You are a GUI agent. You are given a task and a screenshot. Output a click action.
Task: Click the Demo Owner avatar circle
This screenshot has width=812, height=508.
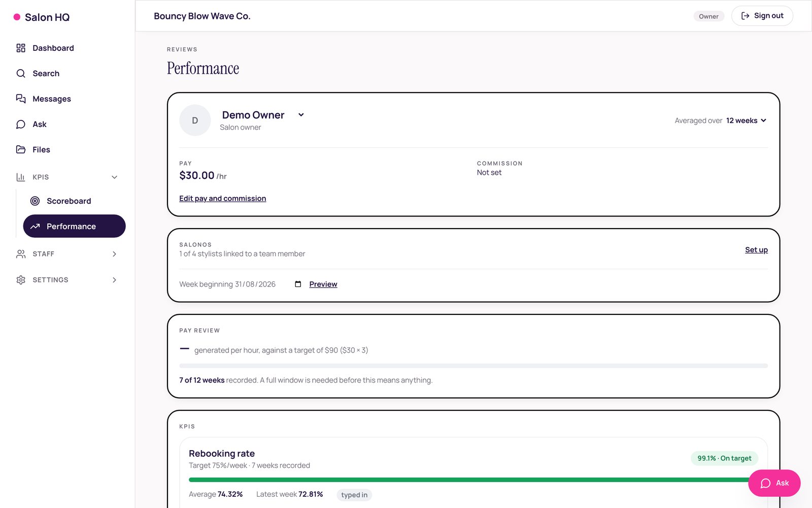[195, 120]
